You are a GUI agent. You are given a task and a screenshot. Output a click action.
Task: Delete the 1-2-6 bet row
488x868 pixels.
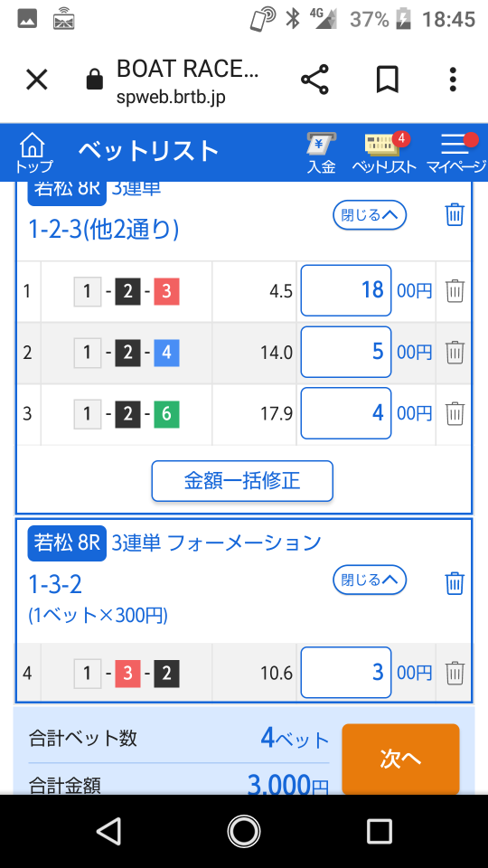[x=455, y=413]
